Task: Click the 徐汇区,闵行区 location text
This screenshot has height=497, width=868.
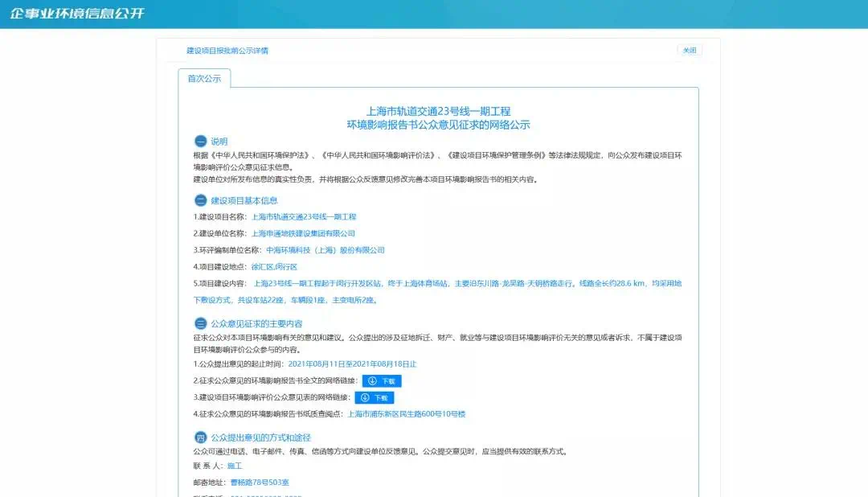Action: tap(274, 266)
